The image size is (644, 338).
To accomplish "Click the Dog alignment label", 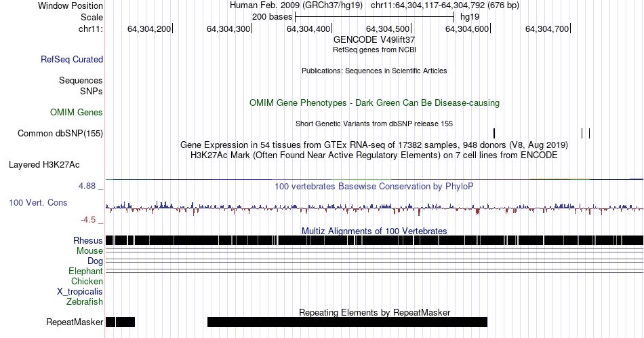I will 95,261.
